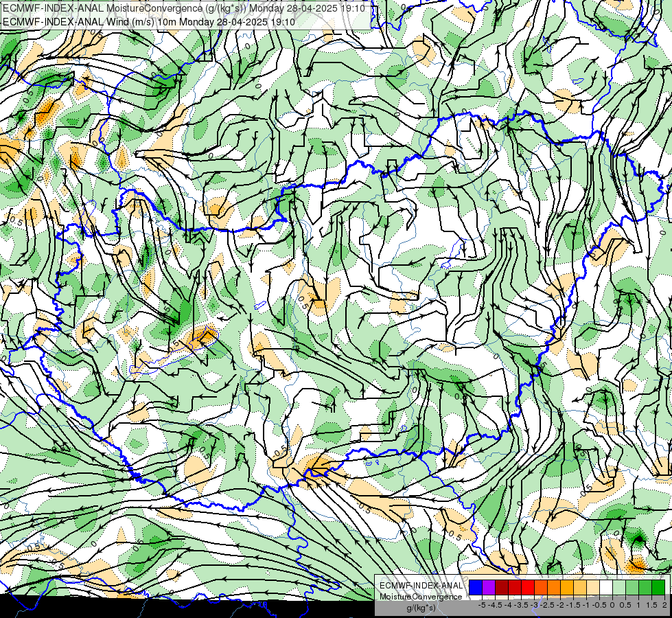Click the legend's MoistureConvergence label
672x618 pixels.
(421, 597)
